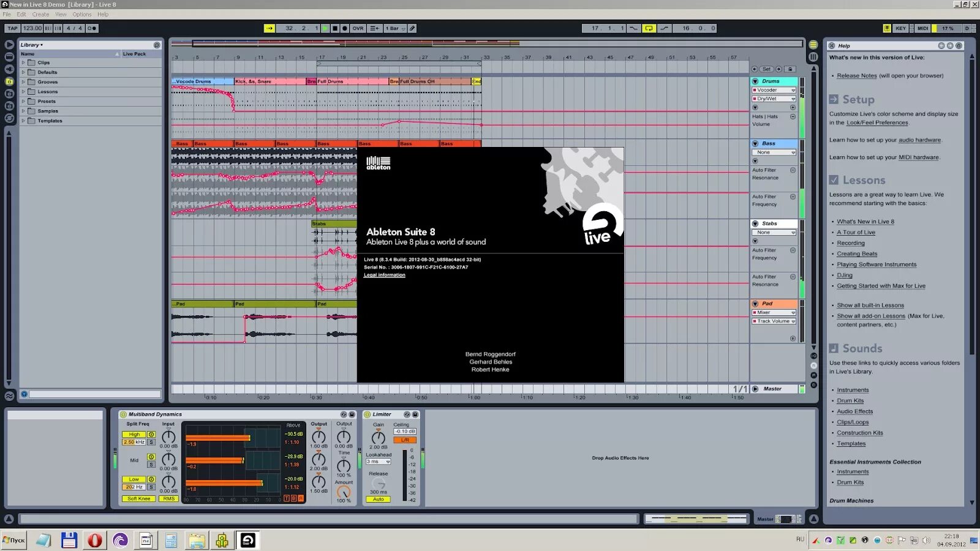
Task: Toggle the Follow playback arrow button
Action: point(269,28)
